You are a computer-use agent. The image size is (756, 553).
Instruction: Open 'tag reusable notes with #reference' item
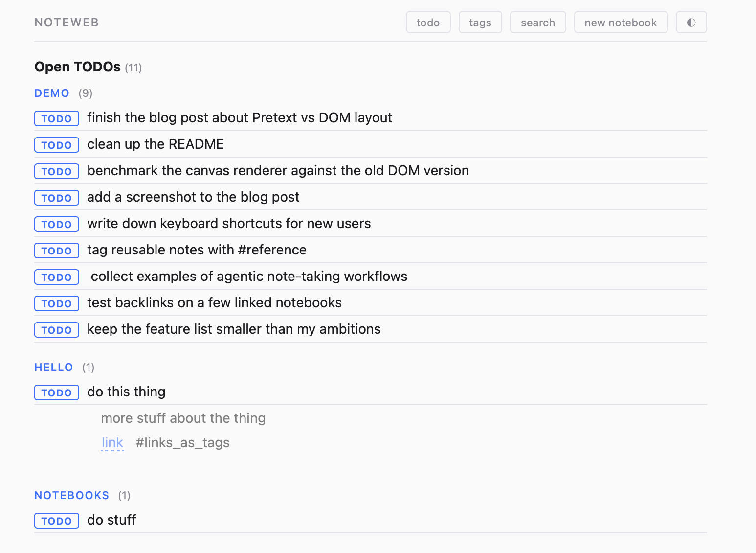(197, 250)
